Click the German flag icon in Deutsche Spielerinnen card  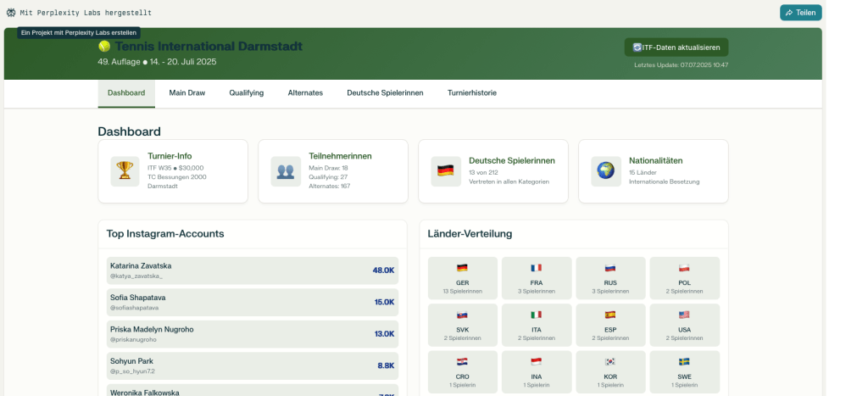446,170
